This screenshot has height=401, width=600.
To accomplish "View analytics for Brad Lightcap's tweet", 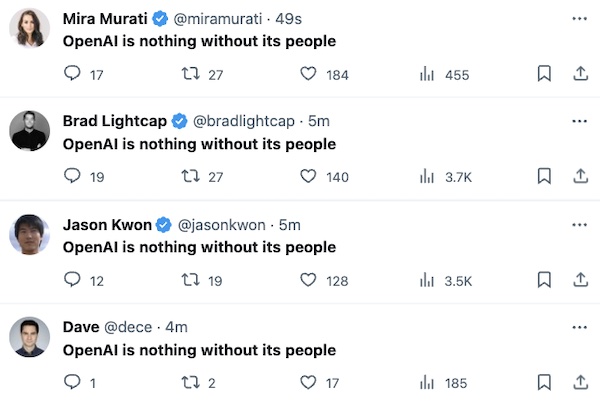I will click(x=428, y=177).
